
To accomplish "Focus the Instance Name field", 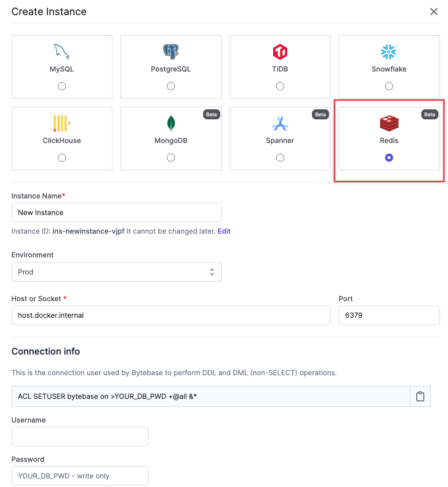I will 116,213.
